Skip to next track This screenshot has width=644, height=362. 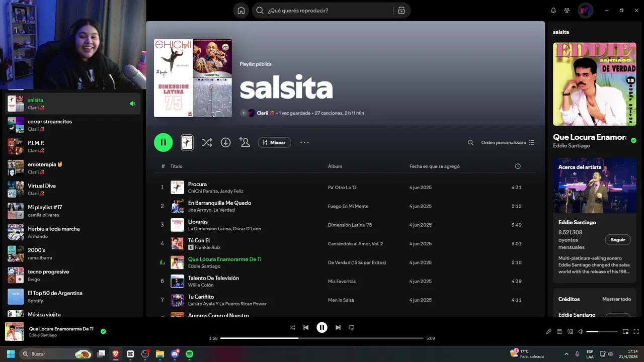click(338, 327)
